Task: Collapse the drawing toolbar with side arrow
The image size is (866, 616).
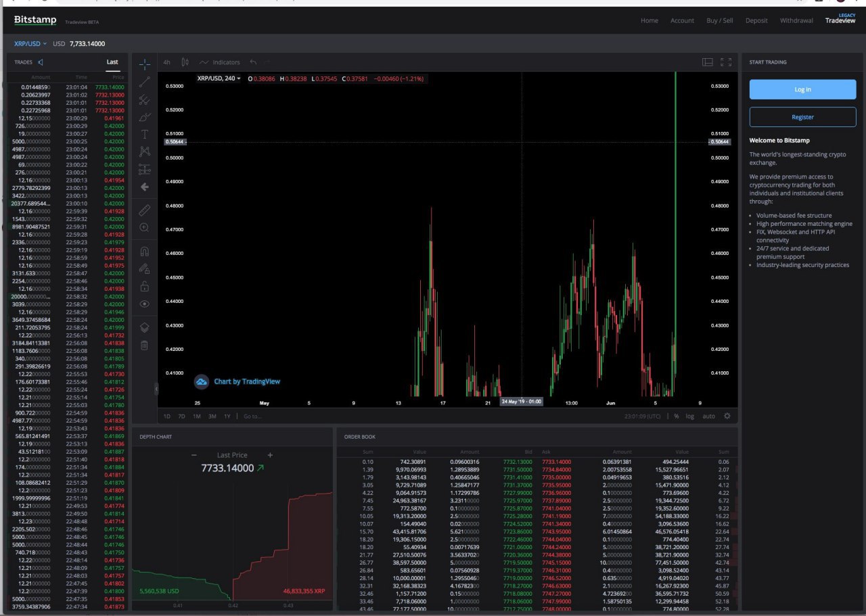Action: (x=156, y=389)
